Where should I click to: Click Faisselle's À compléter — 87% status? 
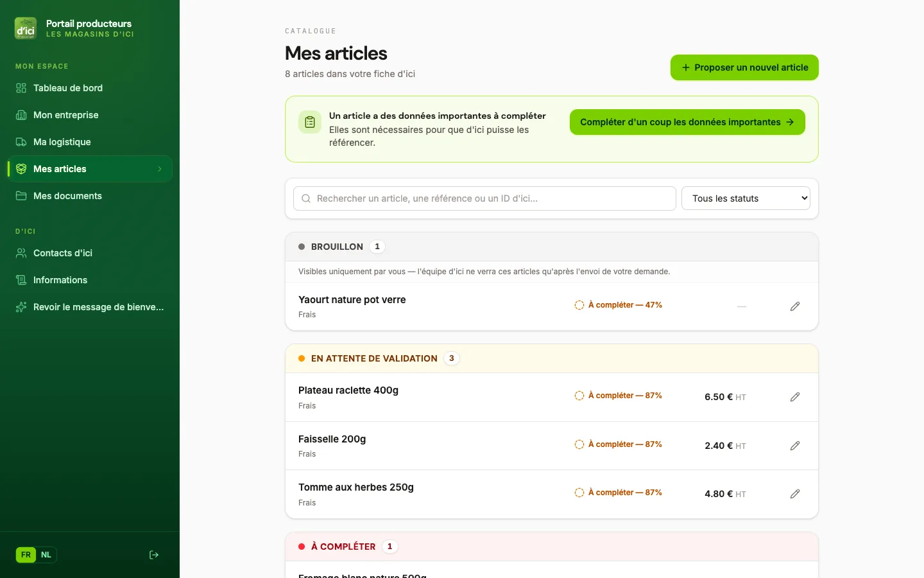[619, 444]
